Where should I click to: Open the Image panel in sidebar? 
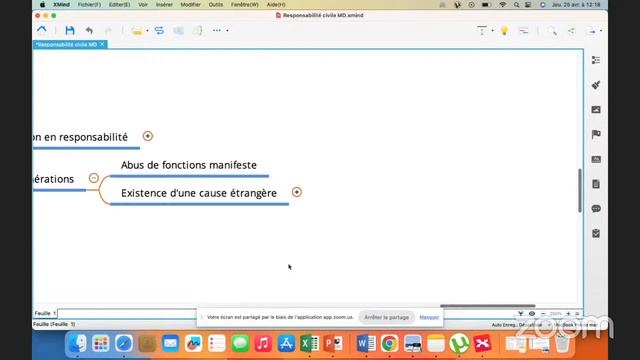tap(596, 110)
